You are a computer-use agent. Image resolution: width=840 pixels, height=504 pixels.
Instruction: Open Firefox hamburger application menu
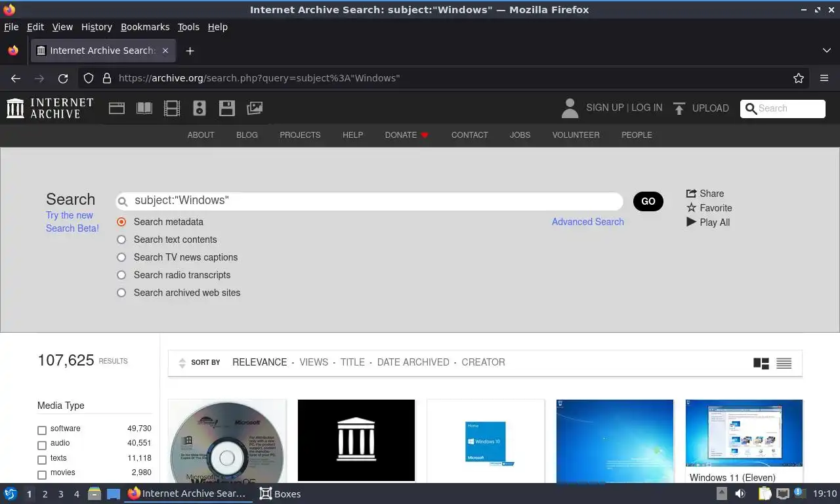[824, 78]
